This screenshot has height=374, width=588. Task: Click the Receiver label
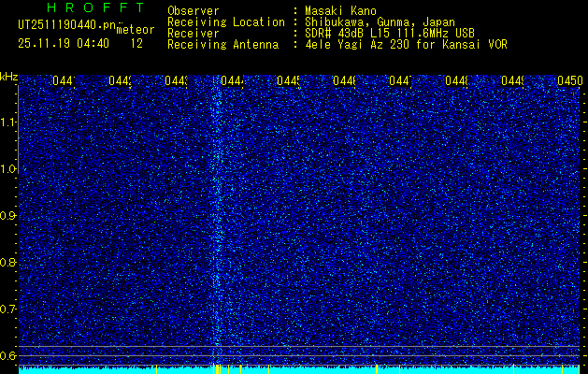click(194, 34)
